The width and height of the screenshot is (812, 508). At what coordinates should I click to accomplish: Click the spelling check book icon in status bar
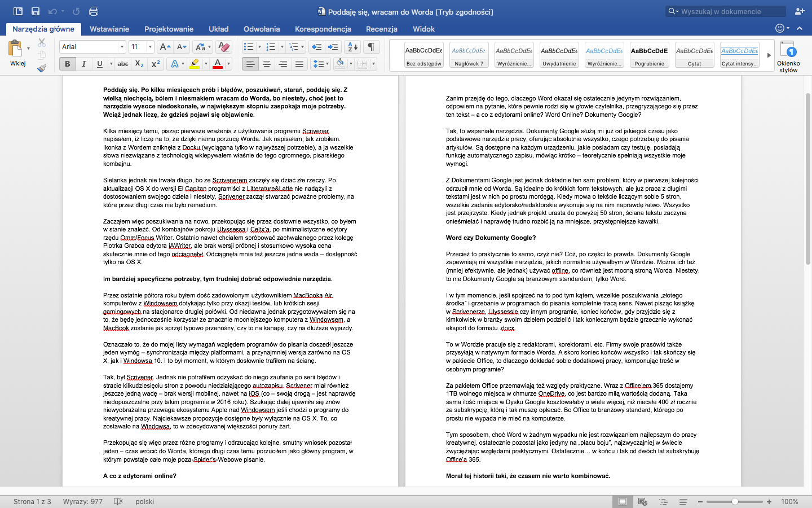click(x=118, y=501)
